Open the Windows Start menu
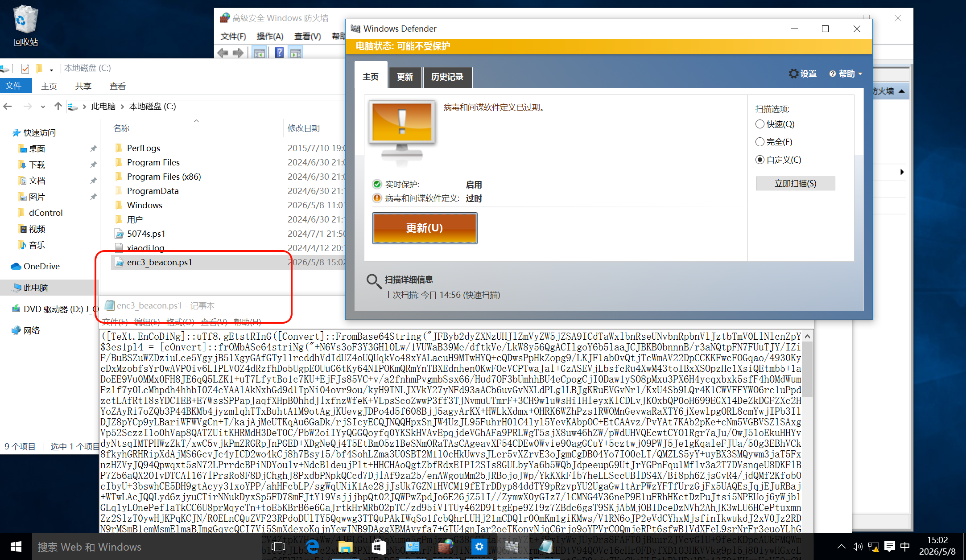Viewport: 966px width, 560px height. (x=16, y=547)
